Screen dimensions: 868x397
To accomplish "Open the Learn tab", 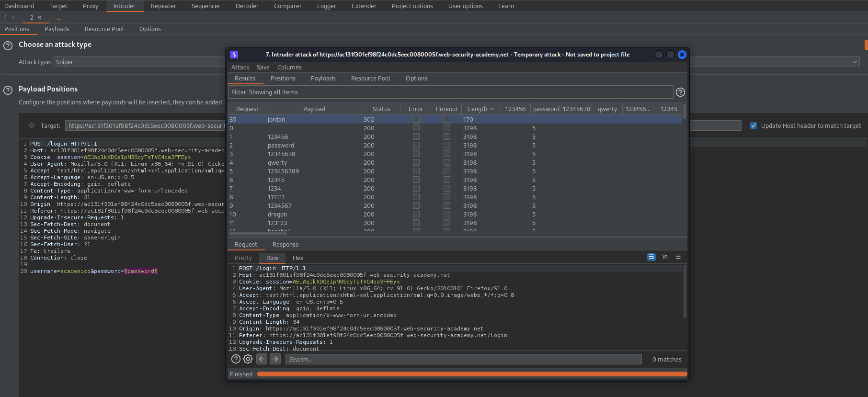I will 506,6.
